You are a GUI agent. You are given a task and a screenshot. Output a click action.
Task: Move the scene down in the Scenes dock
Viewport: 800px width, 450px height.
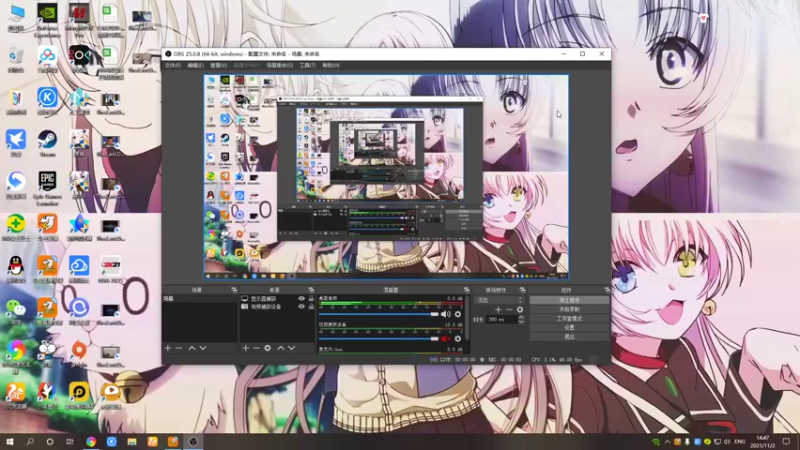203,348
